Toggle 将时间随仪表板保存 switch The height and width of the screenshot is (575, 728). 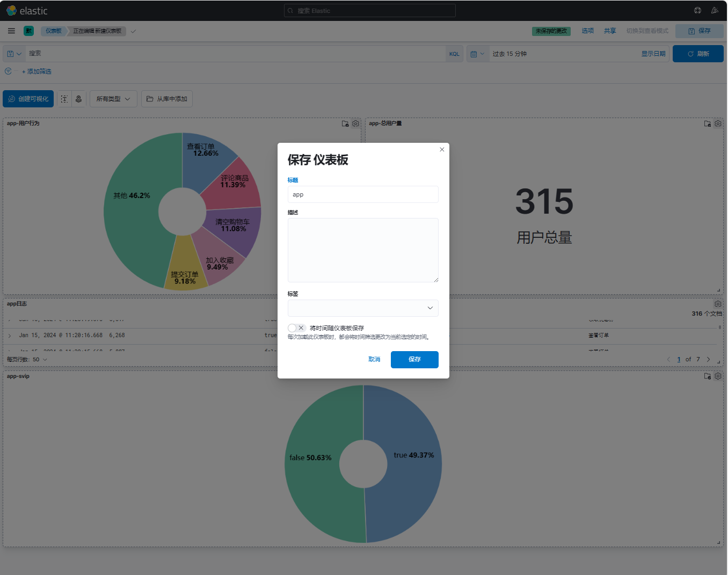[x=296, y=328]
